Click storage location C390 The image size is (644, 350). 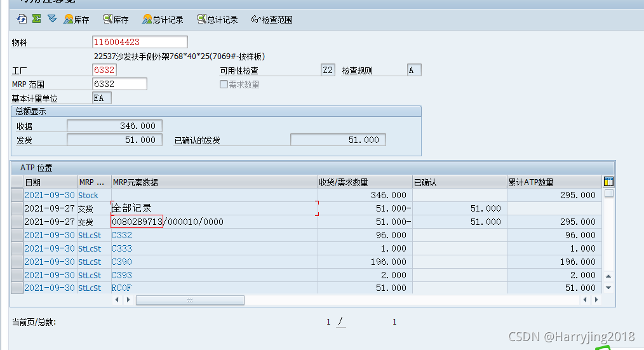[x=121, y=262]
